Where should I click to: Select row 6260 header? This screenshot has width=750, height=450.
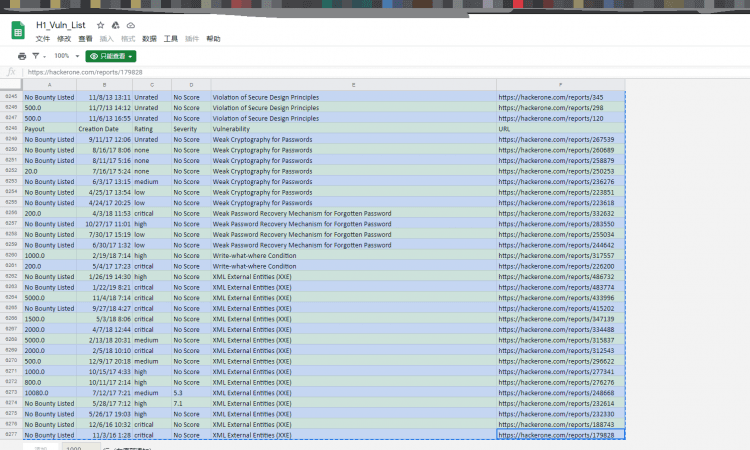[x=11, y=256]
